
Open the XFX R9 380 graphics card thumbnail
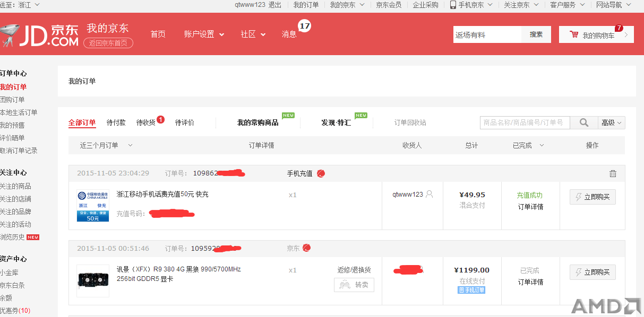point(93,281)
